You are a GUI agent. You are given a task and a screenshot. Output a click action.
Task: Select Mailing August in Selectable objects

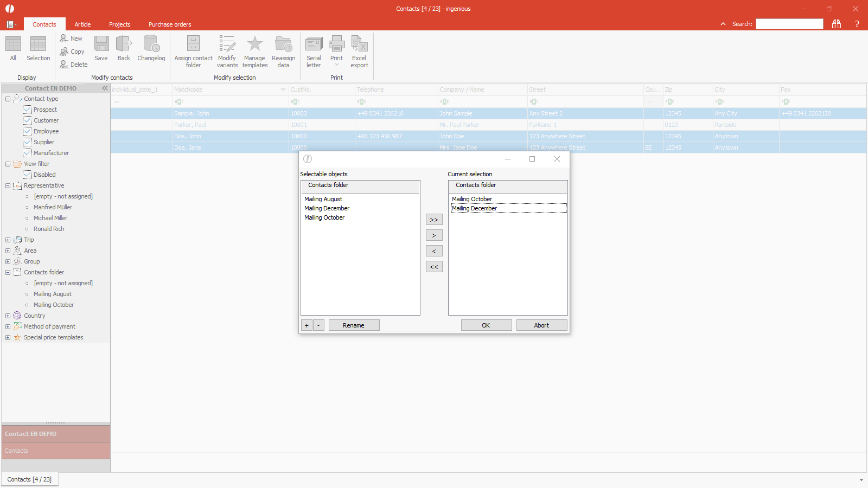323,199
